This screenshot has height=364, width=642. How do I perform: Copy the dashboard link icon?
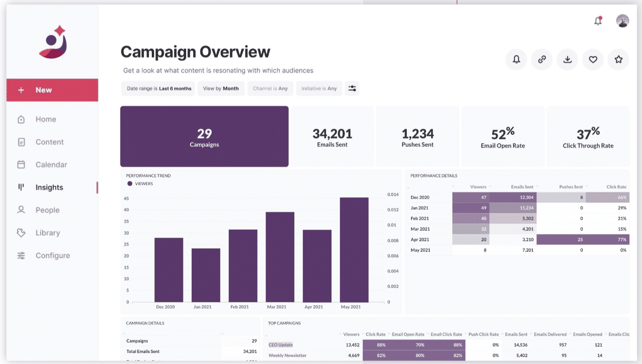tap(542, 59)
